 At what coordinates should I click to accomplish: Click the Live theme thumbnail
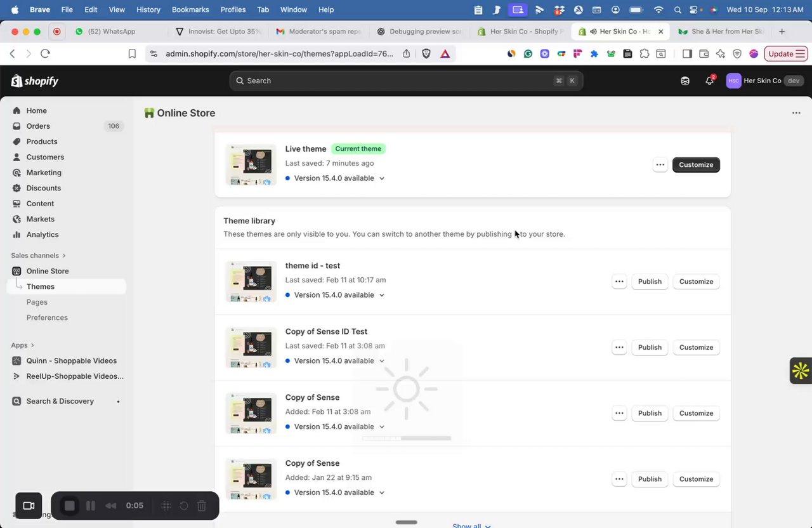[251, 165]
